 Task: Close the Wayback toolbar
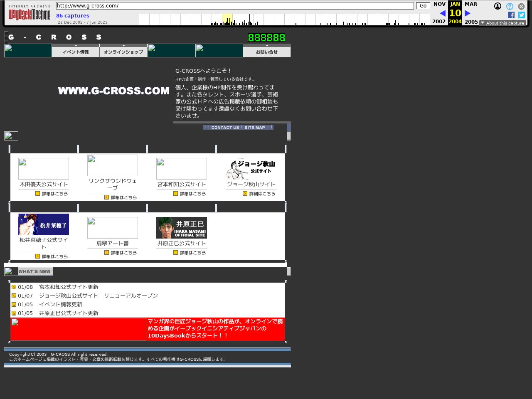tap(521, 6)
